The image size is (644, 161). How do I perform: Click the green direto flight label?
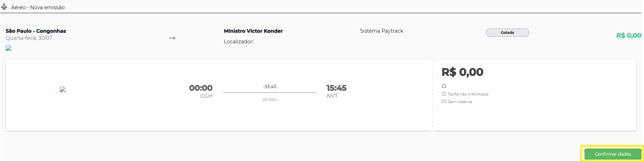tap(270, 99)
